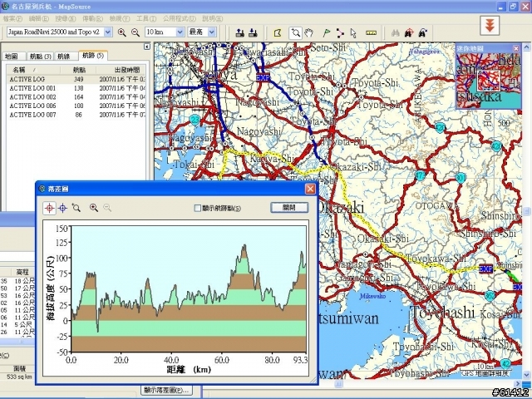Click find nearest places house icon
The width and height of the screenshot is (532, 399).
coord(409,33)
